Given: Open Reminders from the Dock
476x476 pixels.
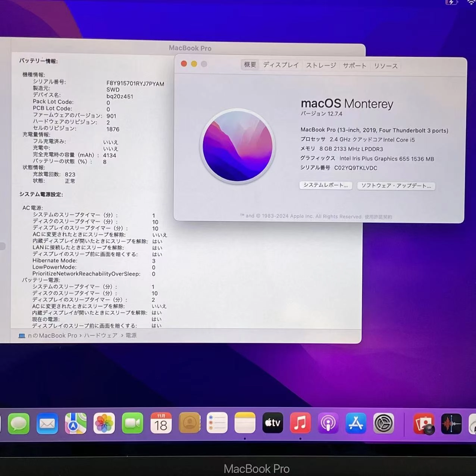Looking at the screenshot, I should pos(217,423).
